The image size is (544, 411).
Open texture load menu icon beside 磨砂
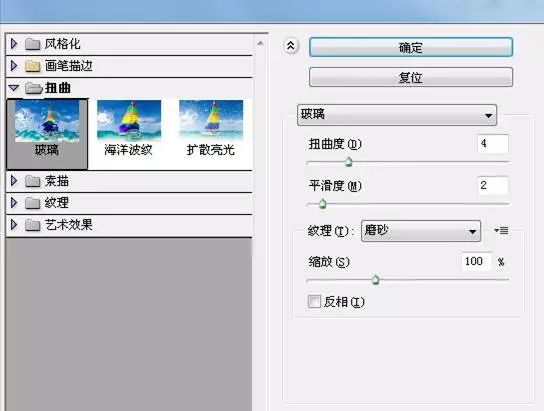pos(502,230)
